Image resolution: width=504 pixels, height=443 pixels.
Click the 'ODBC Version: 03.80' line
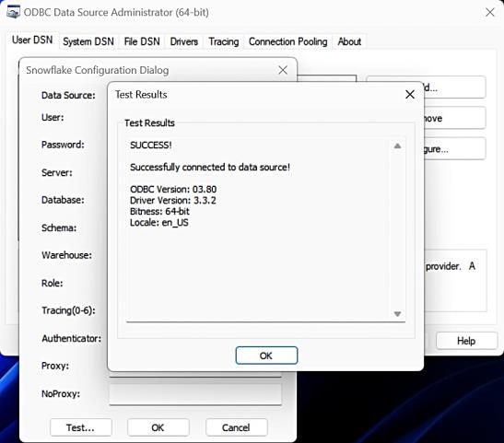(173, 189)
